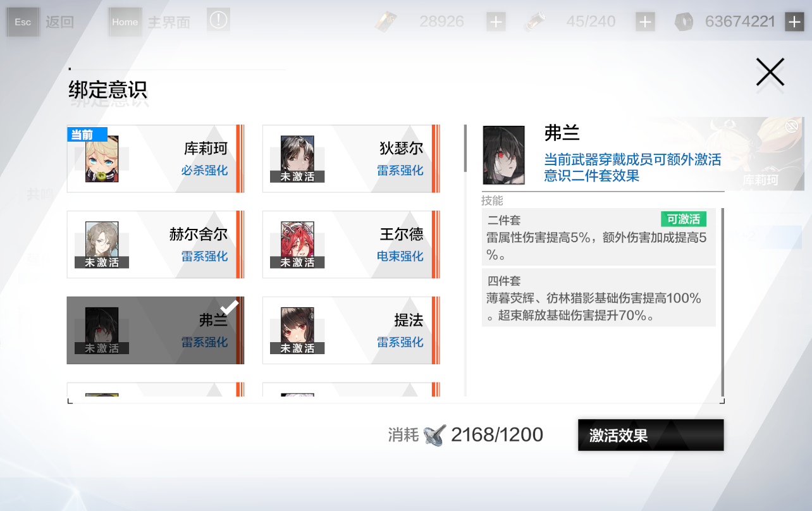Click 库莉珂's avatar thumbnail
Image resolution: width=812 pixels, height=511 pixels.
pyautogui.click(x=101, y=159)
